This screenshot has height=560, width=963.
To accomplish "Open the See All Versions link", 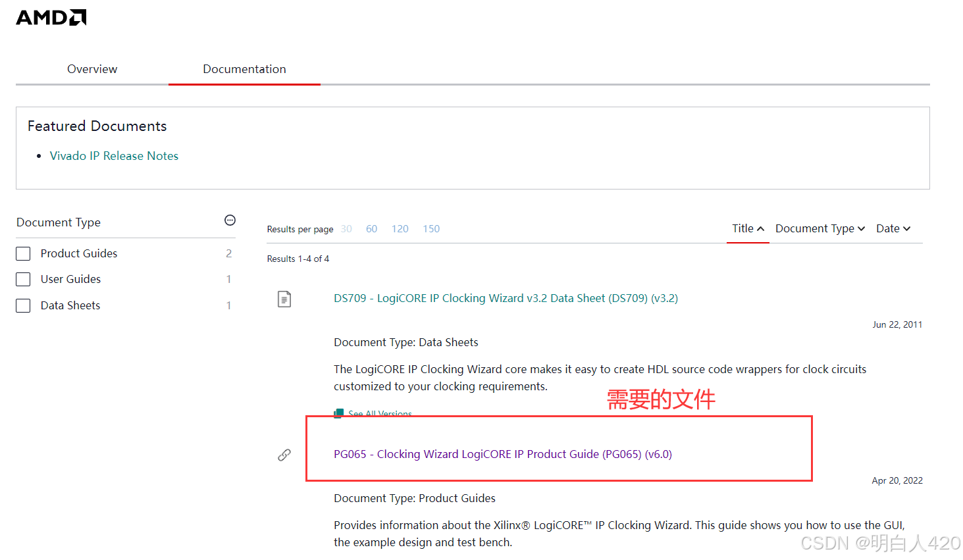I will (x=380, y=413).
